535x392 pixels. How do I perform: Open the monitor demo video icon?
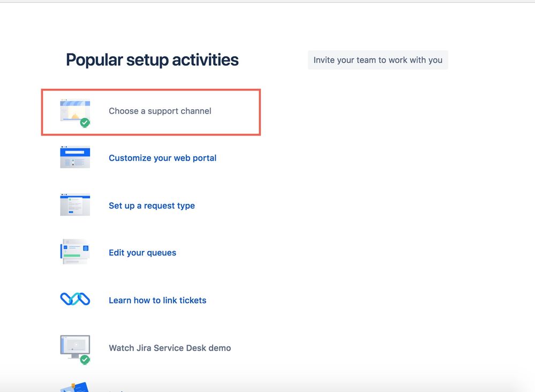click(75, 347)
